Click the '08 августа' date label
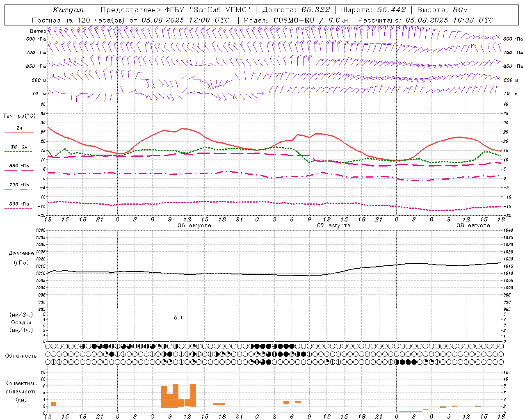 pyautogui.click(x=473, y=226)
